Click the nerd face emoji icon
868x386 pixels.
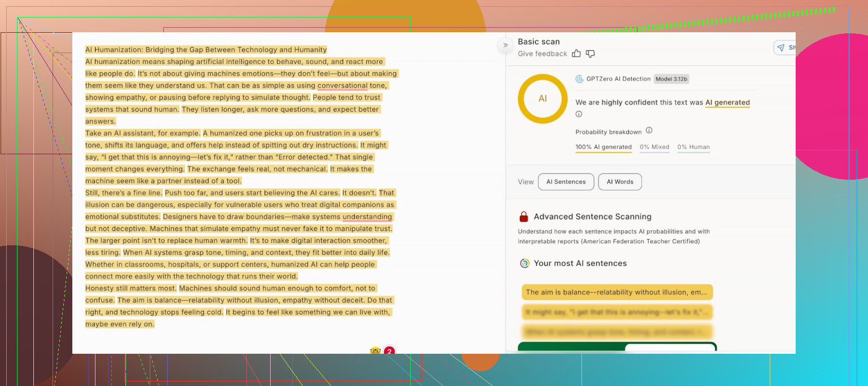[x=375, y=351]
